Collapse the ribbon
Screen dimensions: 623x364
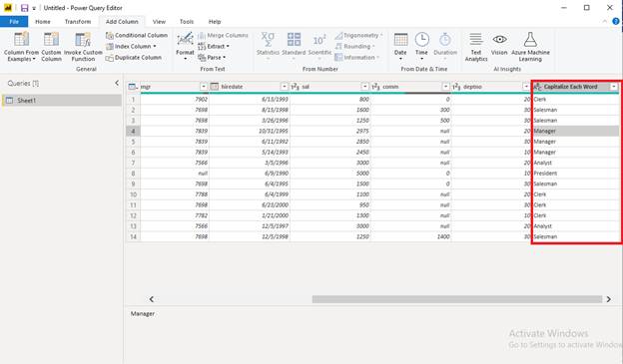pos(605,21)
